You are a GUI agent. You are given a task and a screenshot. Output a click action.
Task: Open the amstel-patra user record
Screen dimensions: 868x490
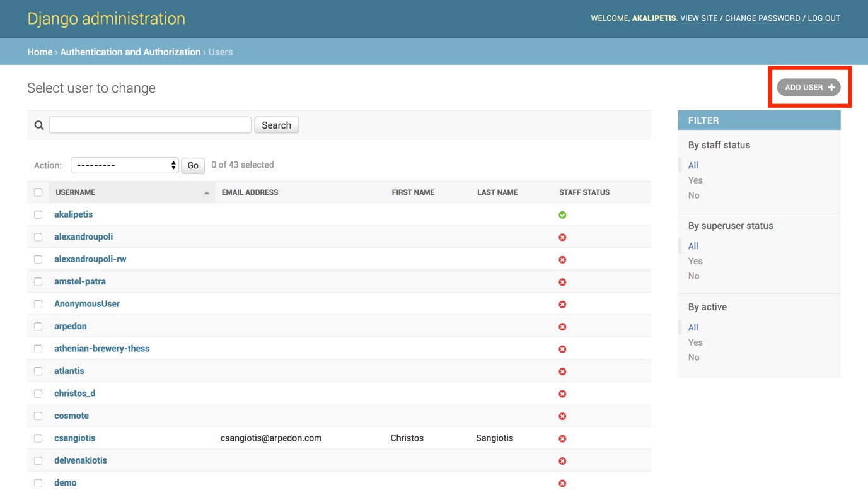(x=80, y=281)
